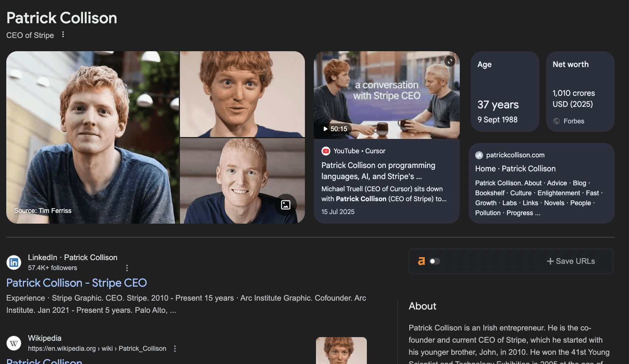The height and width of the screenshot is (364, 629).
Task: Click the YouTube source icon
Action: pyautogui.click(x=326, y=151)
